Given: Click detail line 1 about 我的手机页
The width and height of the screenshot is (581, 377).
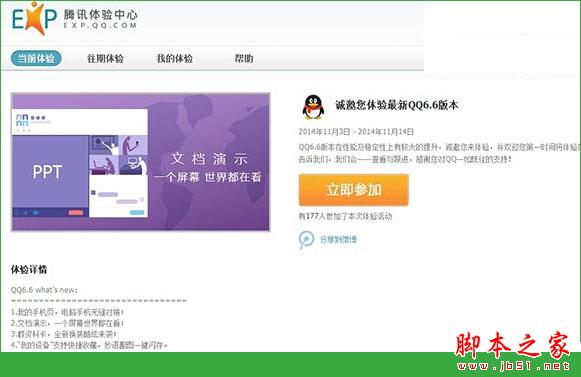Looking at the screenshot, I should tap(67, 312).
